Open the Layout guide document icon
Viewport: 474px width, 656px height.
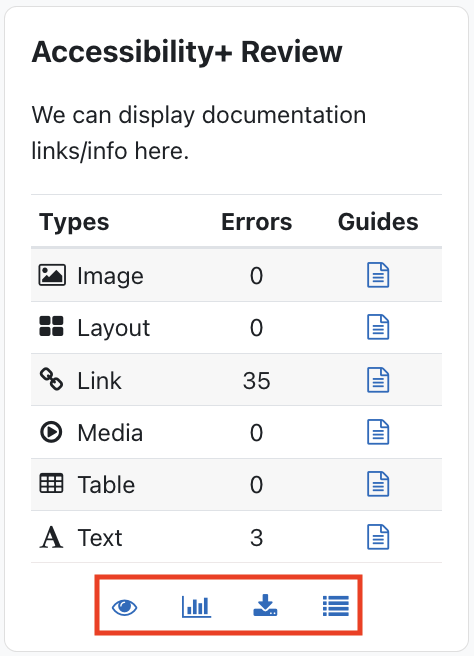pyautogui.click(x=378, y=327)
